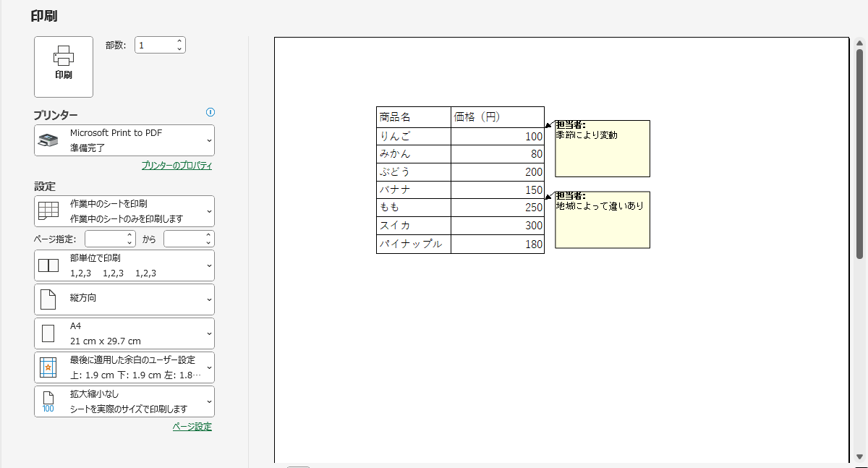Click the A4 paper size icon
The width and height of the screenshot is (868, 468).
pyautogui.click(x=48, y=333)
